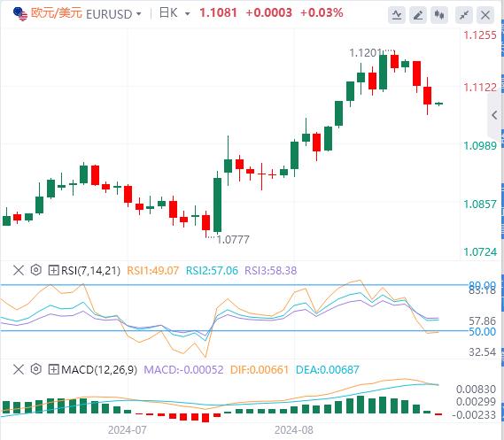Click the 2024-07 date marker
504x440 pixels.
[128, 429]
